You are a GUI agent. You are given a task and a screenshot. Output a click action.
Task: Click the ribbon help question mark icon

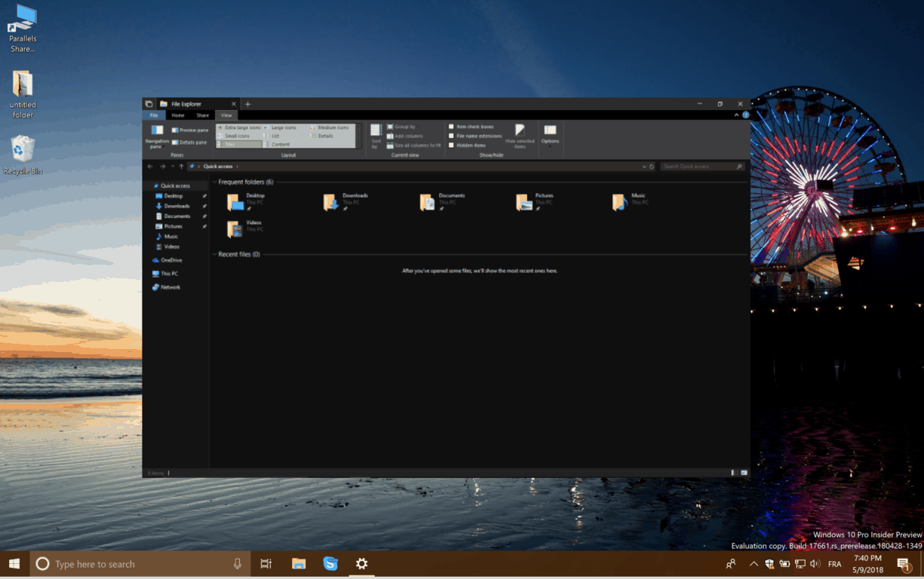coord(745,115)
